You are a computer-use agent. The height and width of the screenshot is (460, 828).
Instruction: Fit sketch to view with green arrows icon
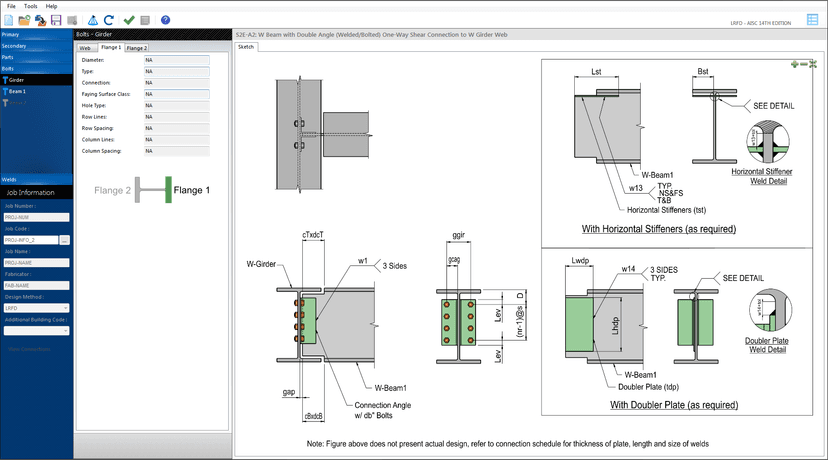[812, 64]
